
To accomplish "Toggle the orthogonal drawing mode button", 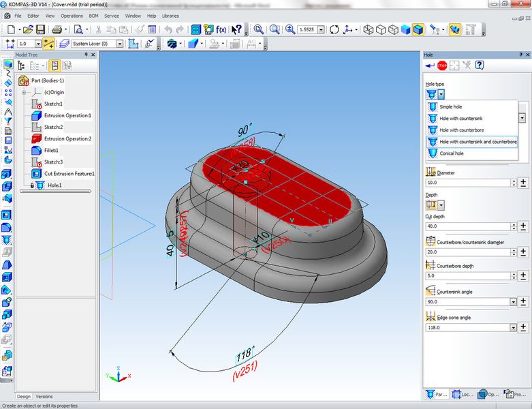I will (49, 43).
